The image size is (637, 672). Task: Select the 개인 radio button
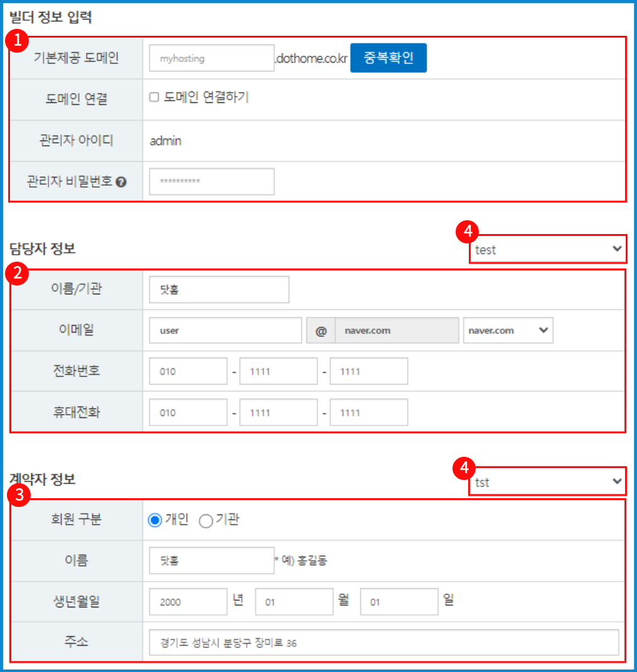tap(154, 520)
